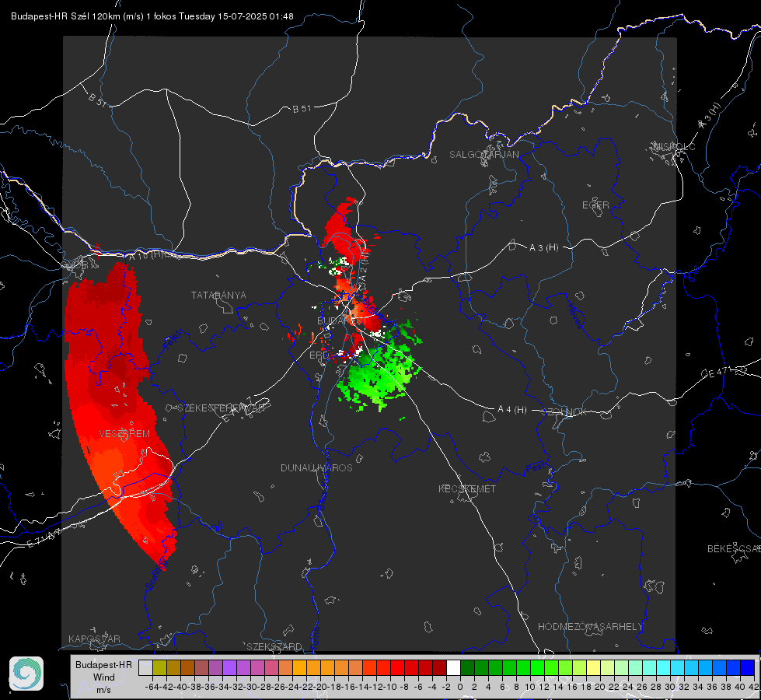Viewport: 761px width, 700px height.
Task: Click the ERD town label
Action: pyautogui.click(x=319, y=355)
